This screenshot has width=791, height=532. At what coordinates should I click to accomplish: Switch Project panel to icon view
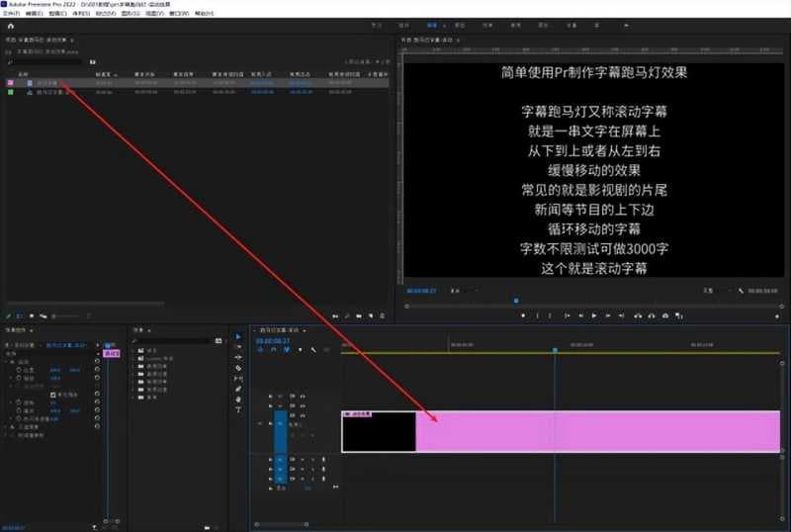coord(32,316)
